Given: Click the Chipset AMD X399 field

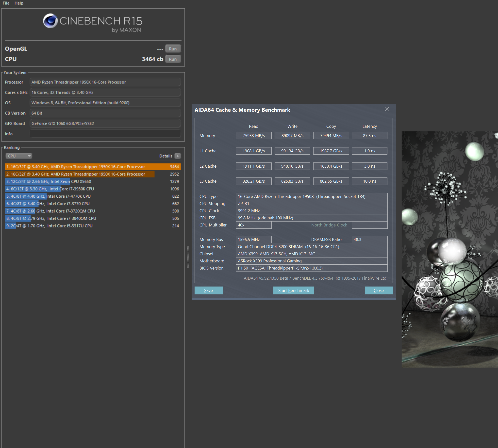Looking at the screenshot, I should pos(312,254).
